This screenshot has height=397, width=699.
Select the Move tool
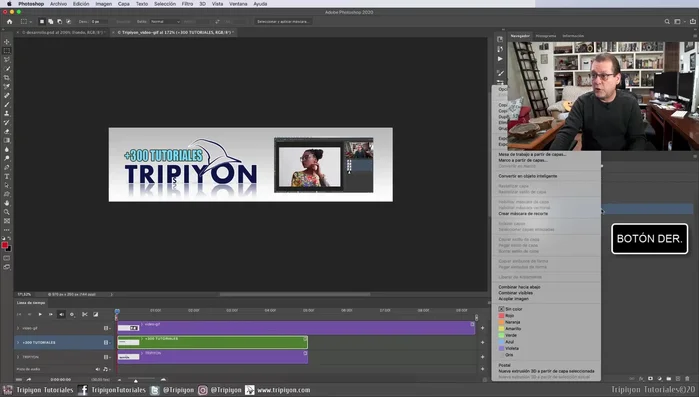(7, 42)
